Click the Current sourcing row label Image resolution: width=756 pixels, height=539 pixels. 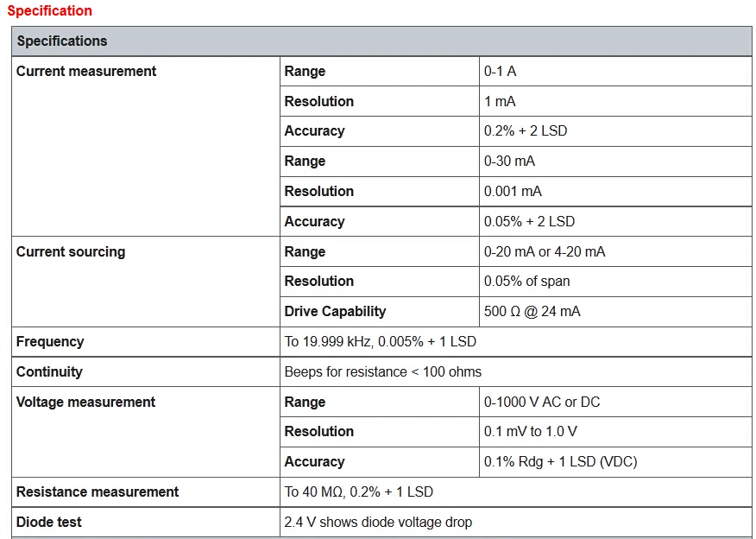click(x=71, y=252)
